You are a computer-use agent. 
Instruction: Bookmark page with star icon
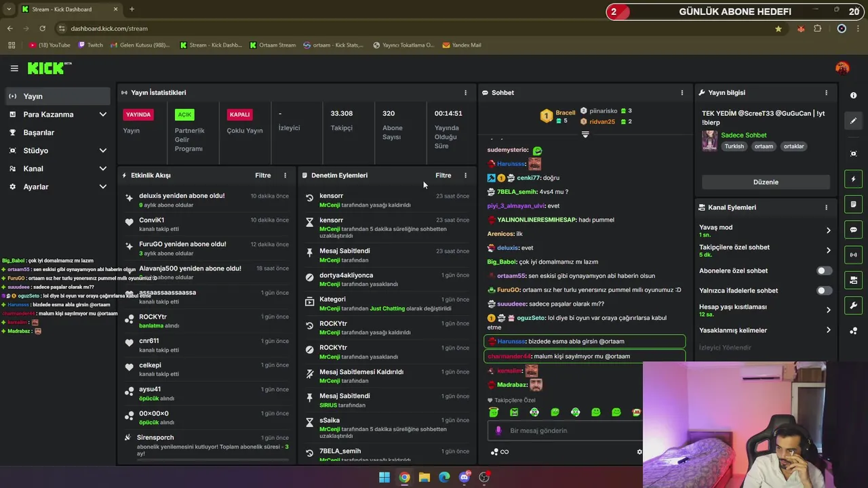pyautogui.click(x=778, y=28)
